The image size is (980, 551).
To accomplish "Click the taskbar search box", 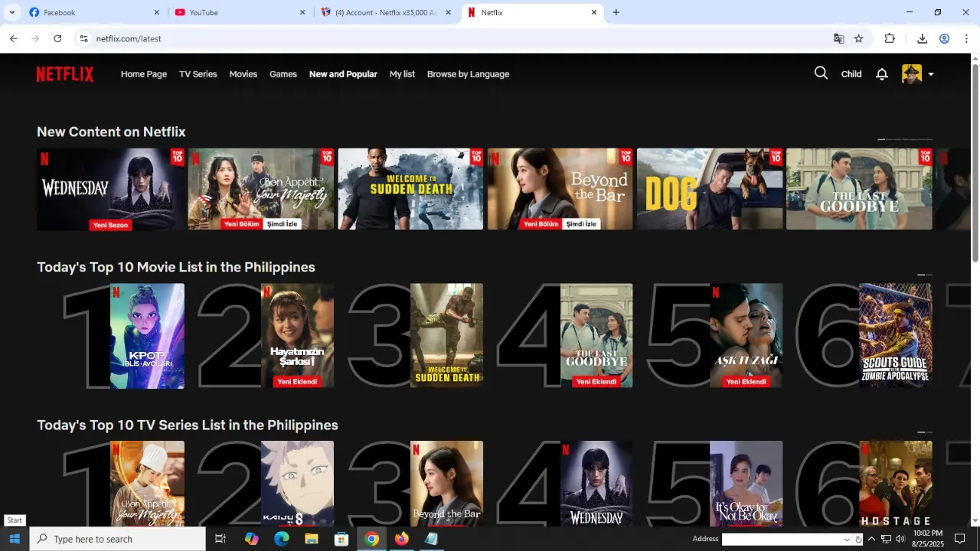I will (118, 539).
